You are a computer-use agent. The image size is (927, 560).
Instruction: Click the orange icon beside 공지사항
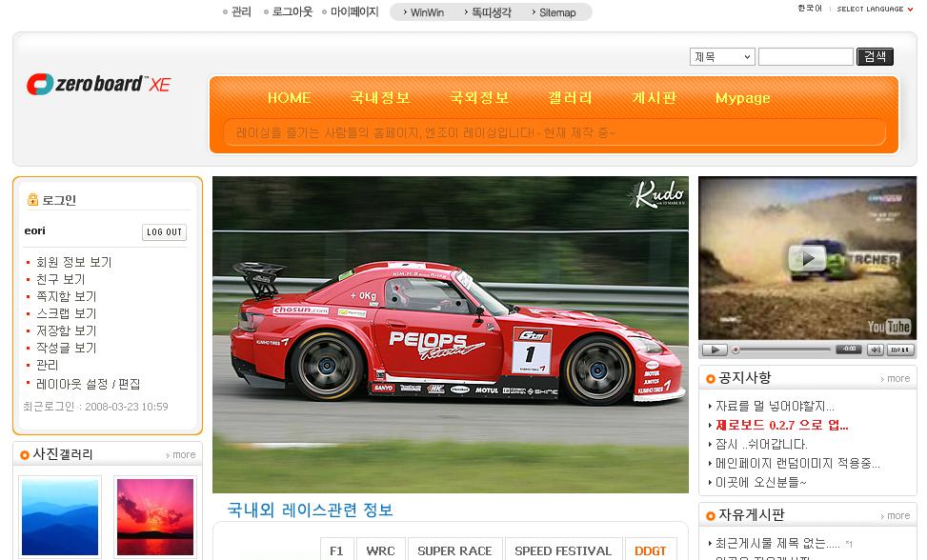point(711,379)
